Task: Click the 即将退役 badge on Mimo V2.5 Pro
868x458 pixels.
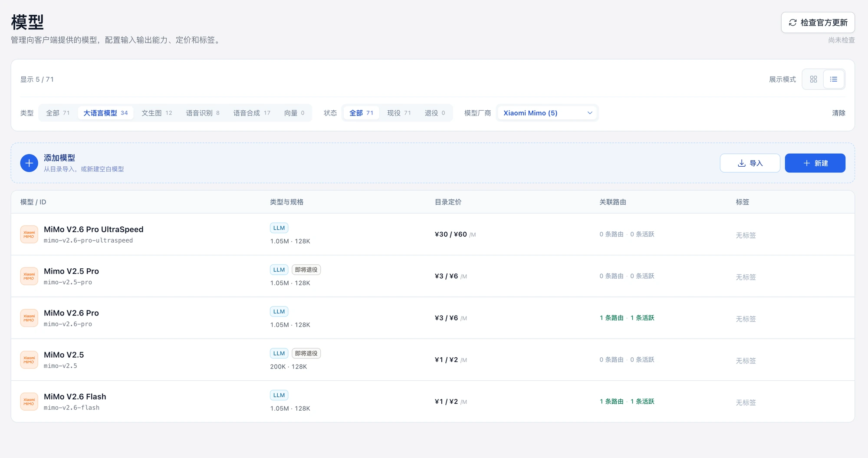Action: [x=306, y=270]
